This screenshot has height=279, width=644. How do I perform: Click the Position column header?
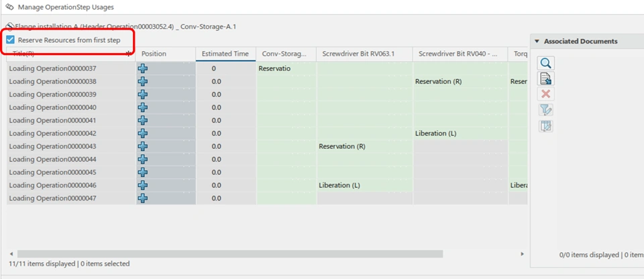pyautogui.click(x=154, y=54)
